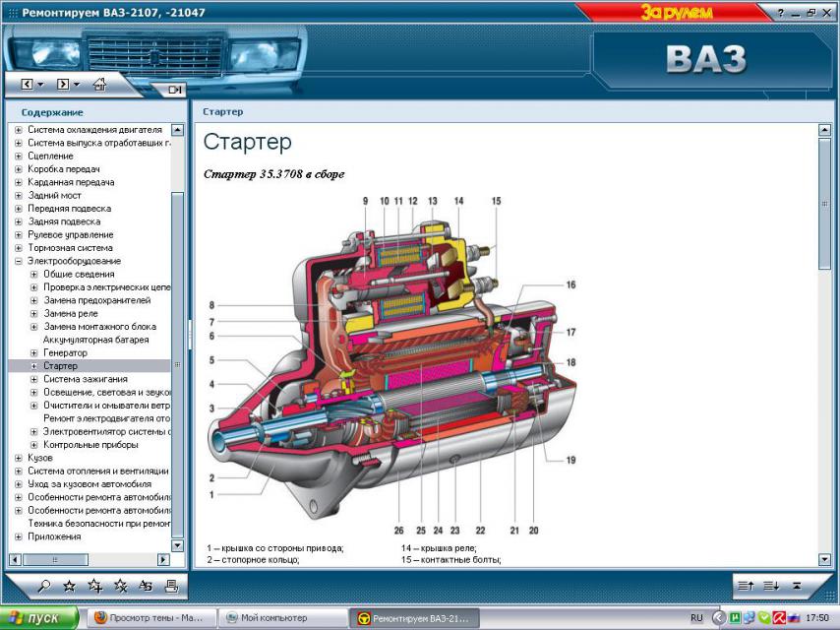Screen dimensions: 840x630
Task: Click the contents tree scroll-up arrow
Action: click(177, 130)
